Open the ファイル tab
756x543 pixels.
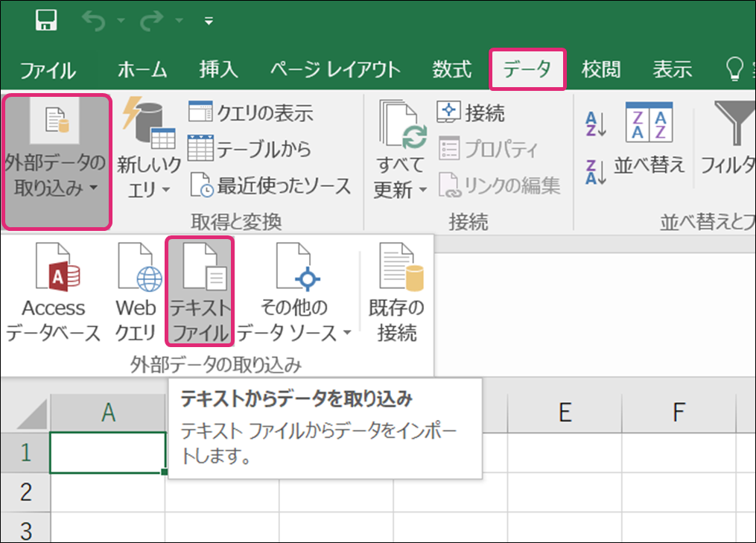pyautogui.click(x=48, y=70)
